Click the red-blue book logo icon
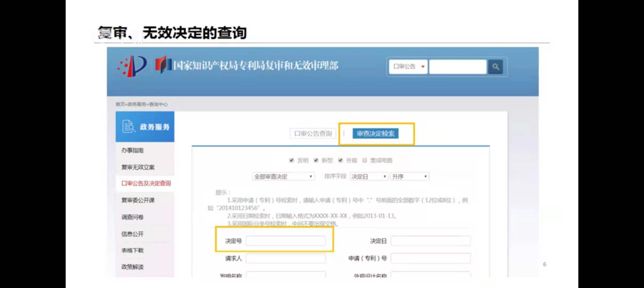Screen dimensions: 644x288 click(x=163, y=65)
